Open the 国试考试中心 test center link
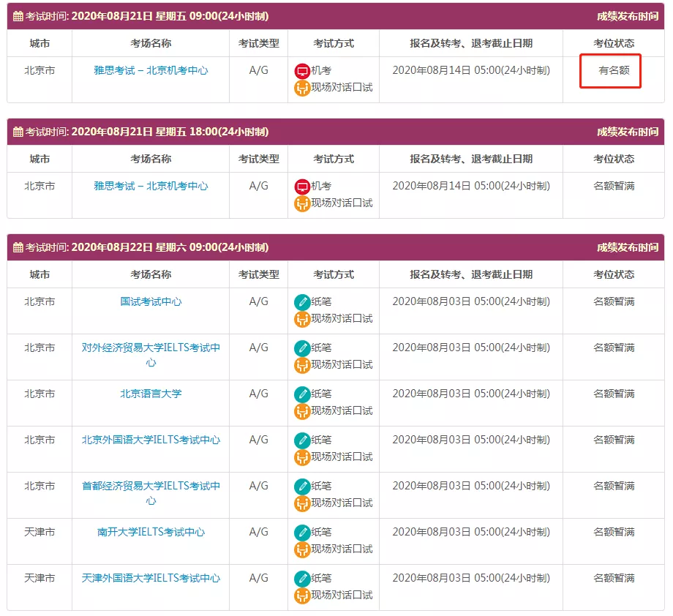Image resolution: width=673 pixels, height=616 pixels. [x=151, y=301]
